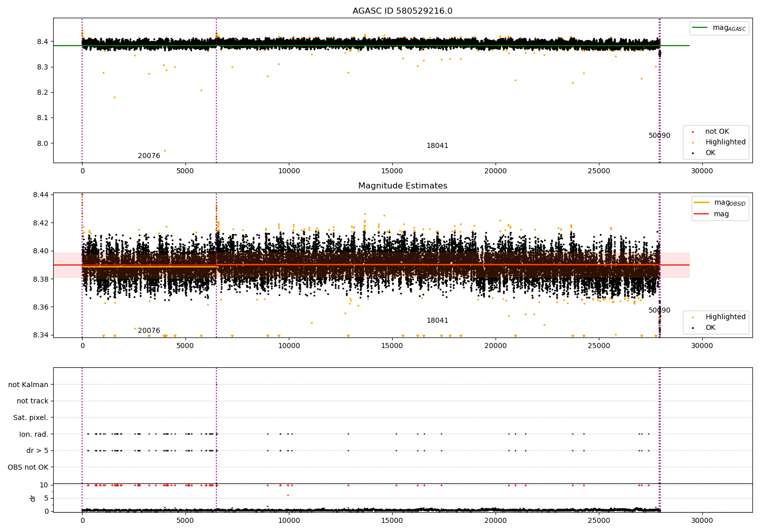The height and width of the screenshot is (532, 760).
Task: Click the "8.38" y-tick label
Action: (x=41, y=279)
